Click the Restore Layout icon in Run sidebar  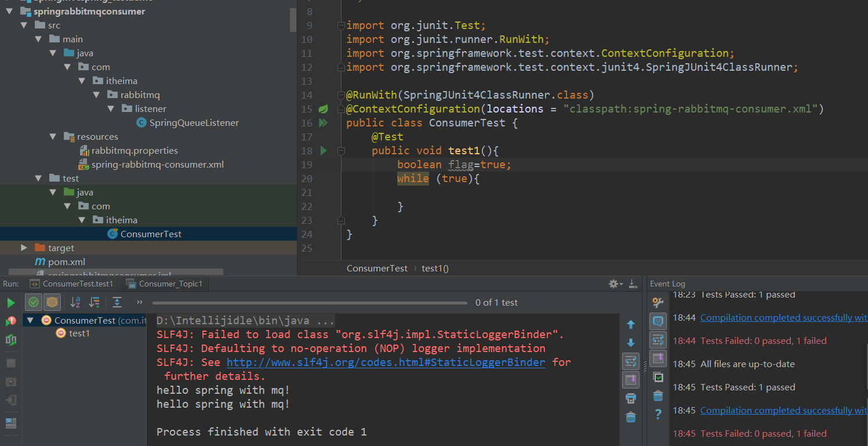click(11, 423)
